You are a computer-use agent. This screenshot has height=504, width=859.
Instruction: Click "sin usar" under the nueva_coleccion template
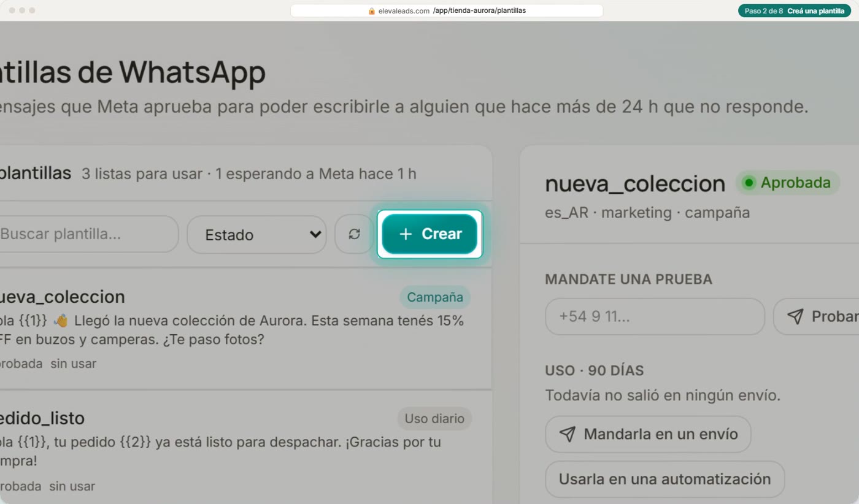[74, 364]
